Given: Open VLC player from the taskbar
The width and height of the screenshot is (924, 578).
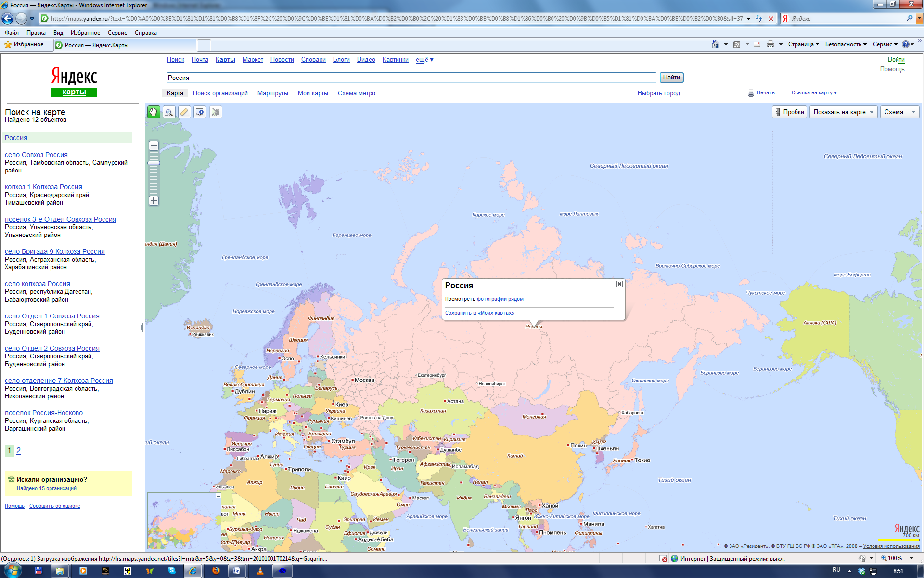Looking at the screenshot, I should [260, 571].
